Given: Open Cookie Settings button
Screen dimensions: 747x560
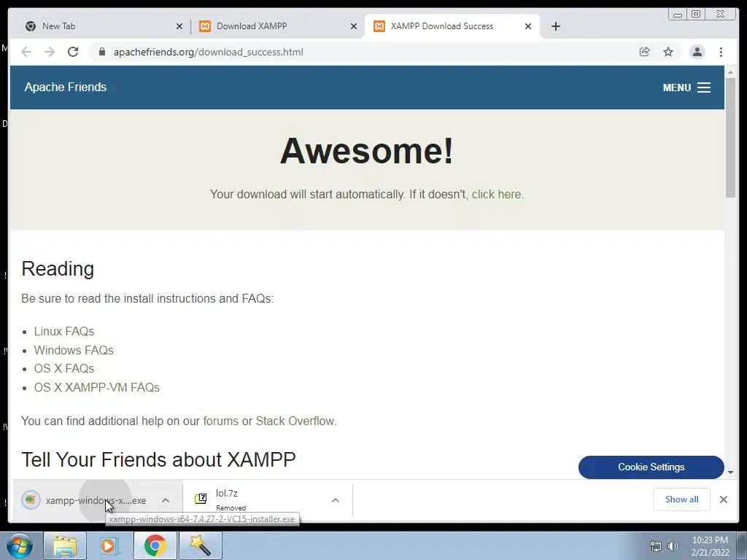Looking at the screenshot, I should click(651, 467).
